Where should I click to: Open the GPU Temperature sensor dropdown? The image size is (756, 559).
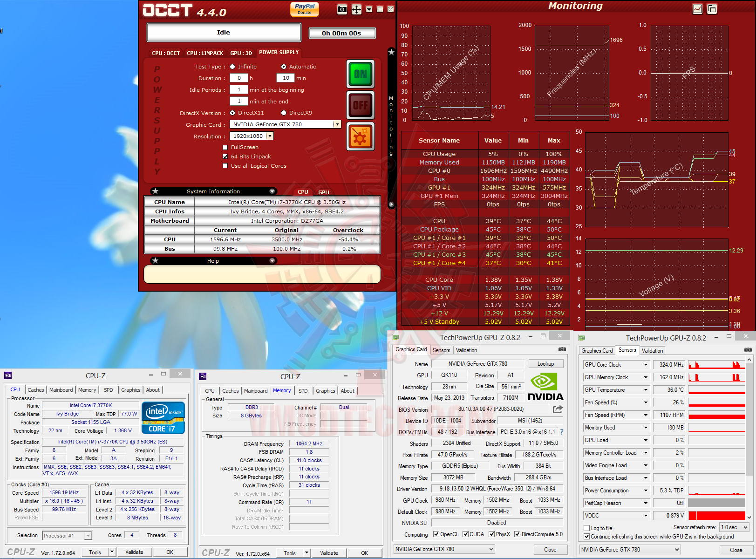pos(646,390)
